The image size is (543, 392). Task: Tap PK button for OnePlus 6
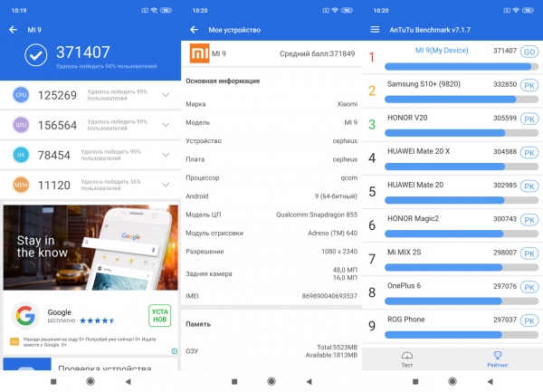point(529,287)
